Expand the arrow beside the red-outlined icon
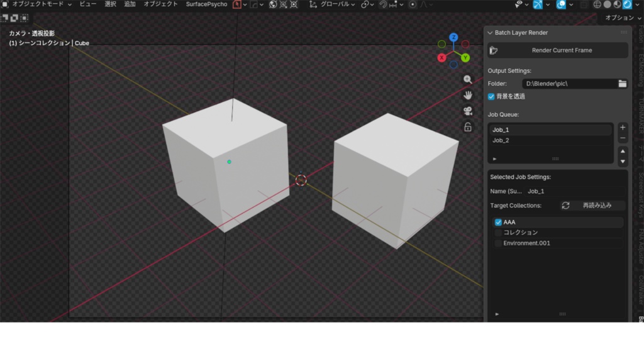This screenshot has height=349, width=644. 245,4
